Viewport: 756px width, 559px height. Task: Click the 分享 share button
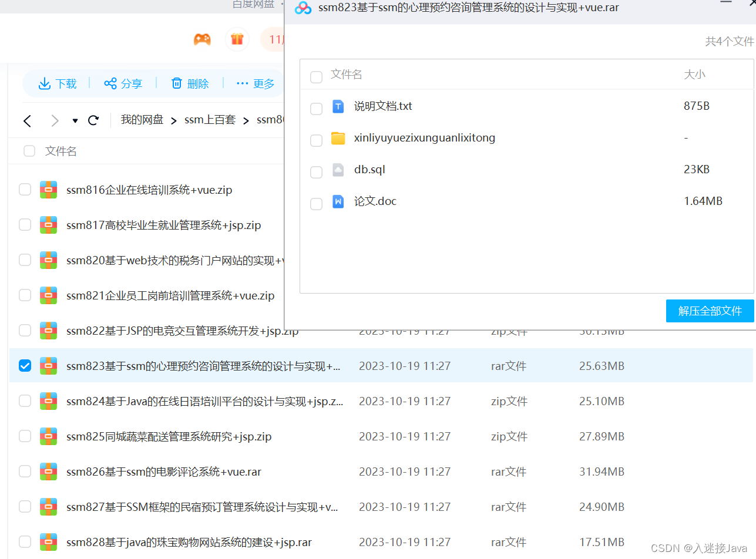123,84
